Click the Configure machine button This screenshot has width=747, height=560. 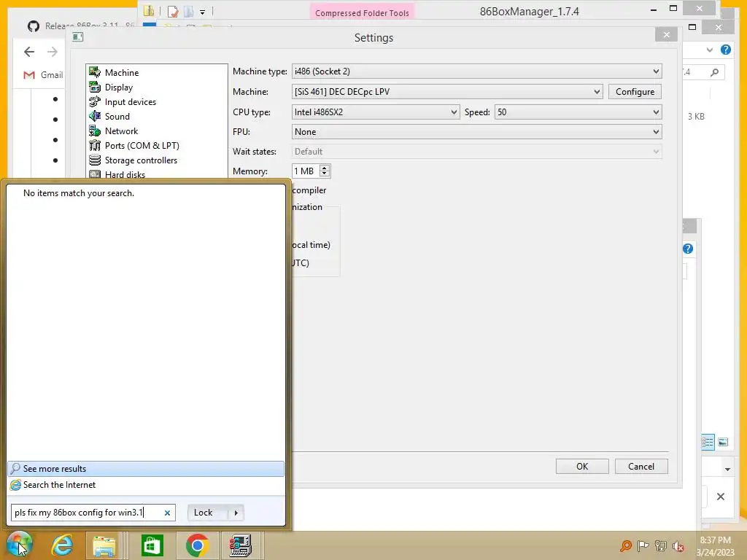[x=635, y=91]
